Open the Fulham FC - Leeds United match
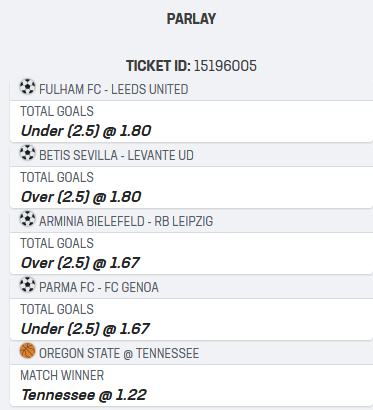 114,89
